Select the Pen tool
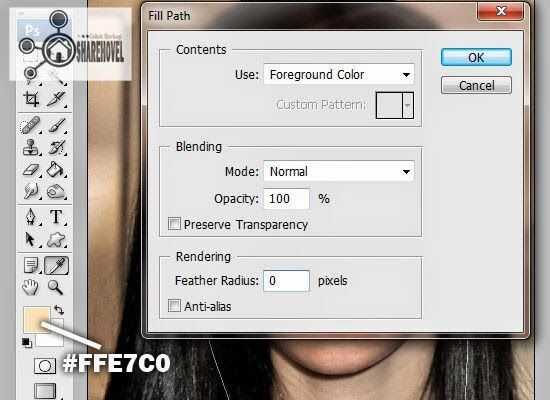550x400 pixels. (x=31, y=217)
